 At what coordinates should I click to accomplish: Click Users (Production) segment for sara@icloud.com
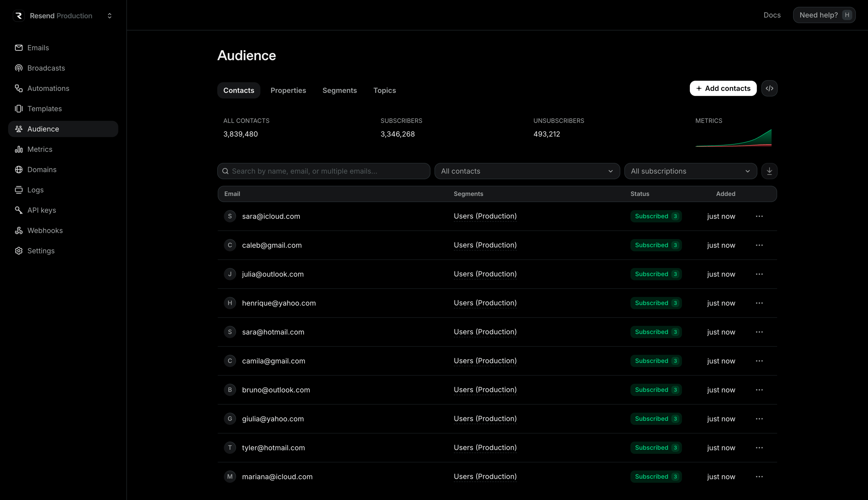(x=485, y=216)
